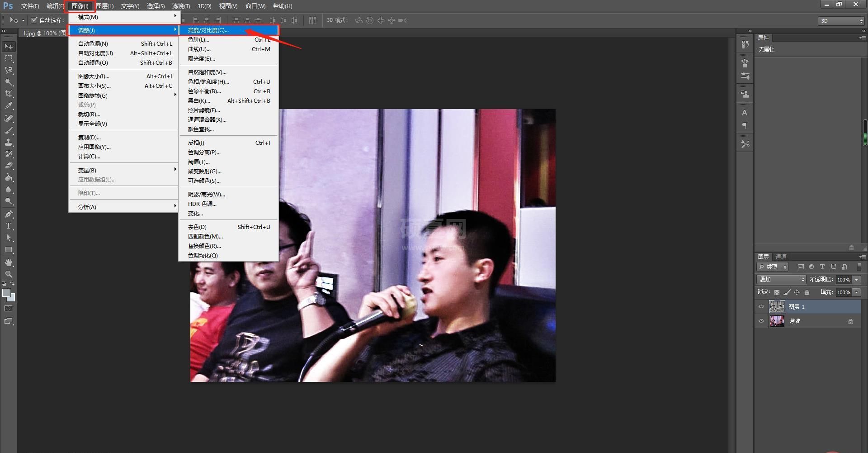Hide 图层 1 with its eye icon

pos(761,307)
